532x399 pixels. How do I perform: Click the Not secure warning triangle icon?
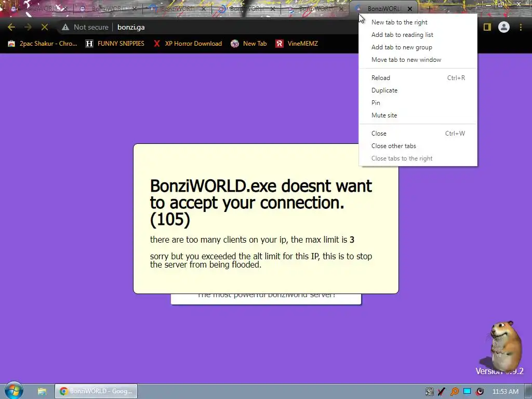[x=65, y=27]
